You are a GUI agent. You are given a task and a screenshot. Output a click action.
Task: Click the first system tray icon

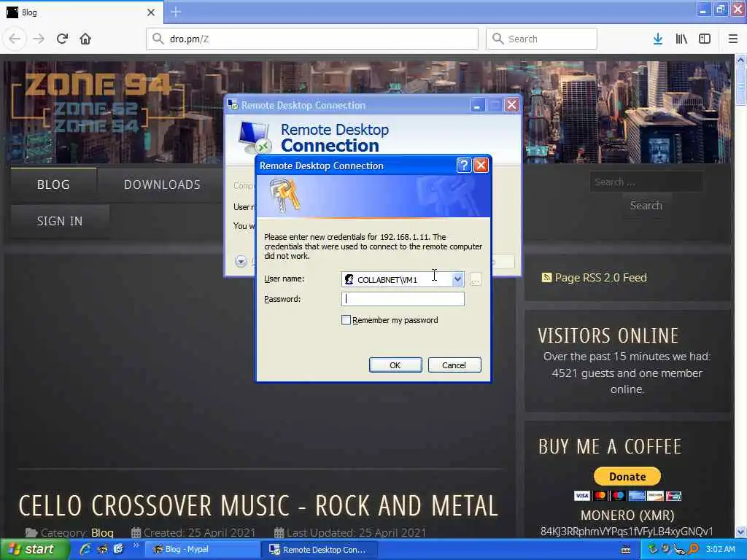click(x=653, y=549)
